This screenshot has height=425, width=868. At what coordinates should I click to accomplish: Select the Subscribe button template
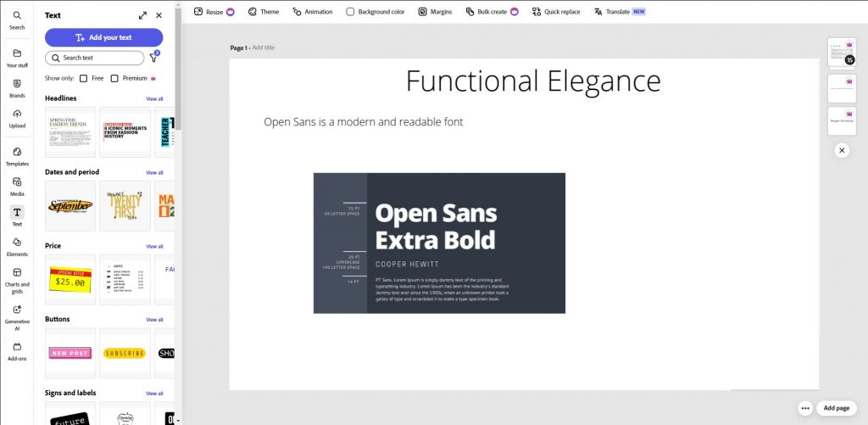125,353
